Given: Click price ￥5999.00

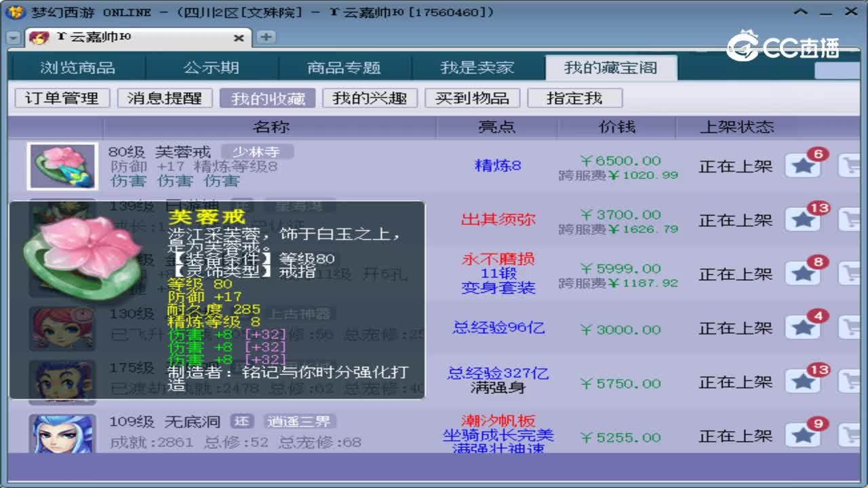Looking at the screenshot, I should tap(620, 269).
